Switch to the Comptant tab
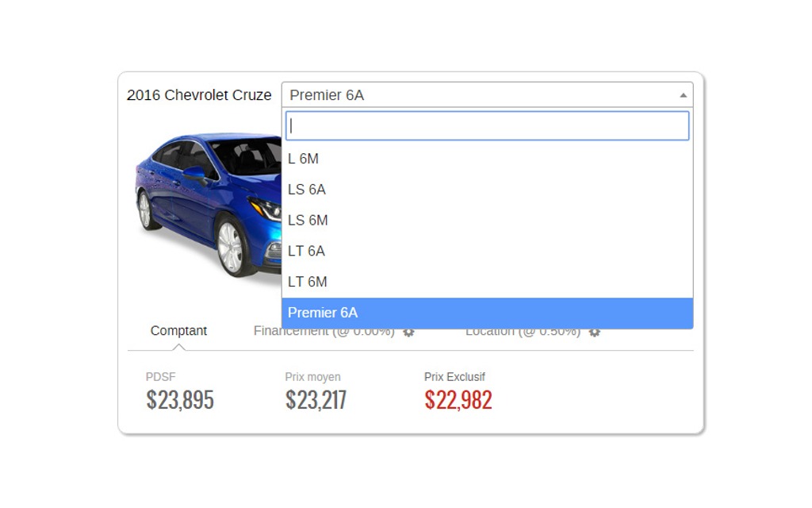Screen dimensions: 812x508 178,331
